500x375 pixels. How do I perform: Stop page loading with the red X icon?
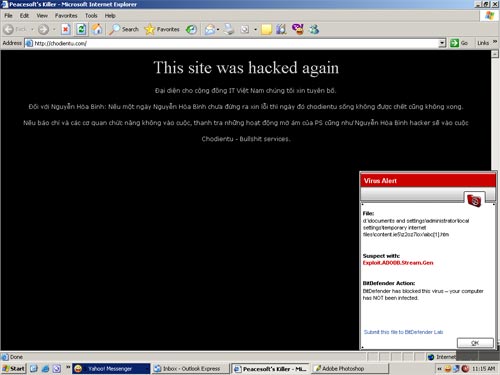click(x=66, y=30)
